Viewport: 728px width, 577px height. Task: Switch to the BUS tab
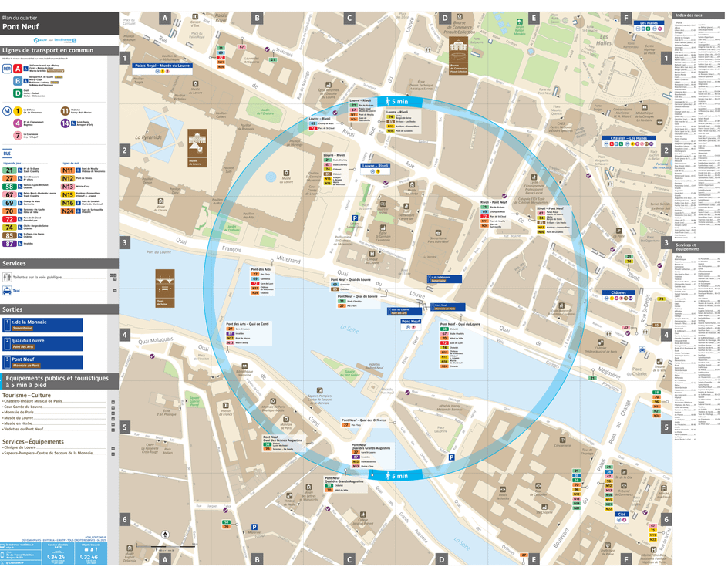pos(8,154)
